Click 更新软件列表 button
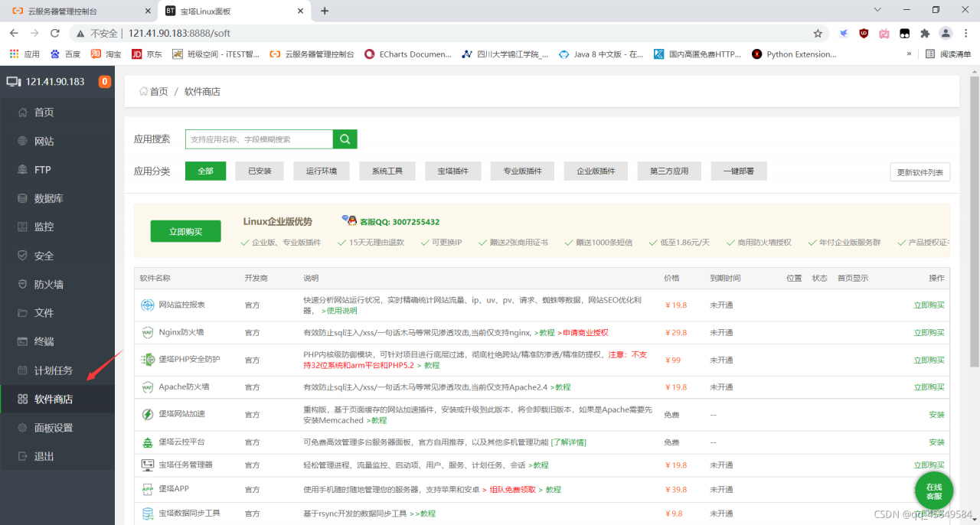The height and width of the screenshot is (525, 980). [x=920, y=172]
